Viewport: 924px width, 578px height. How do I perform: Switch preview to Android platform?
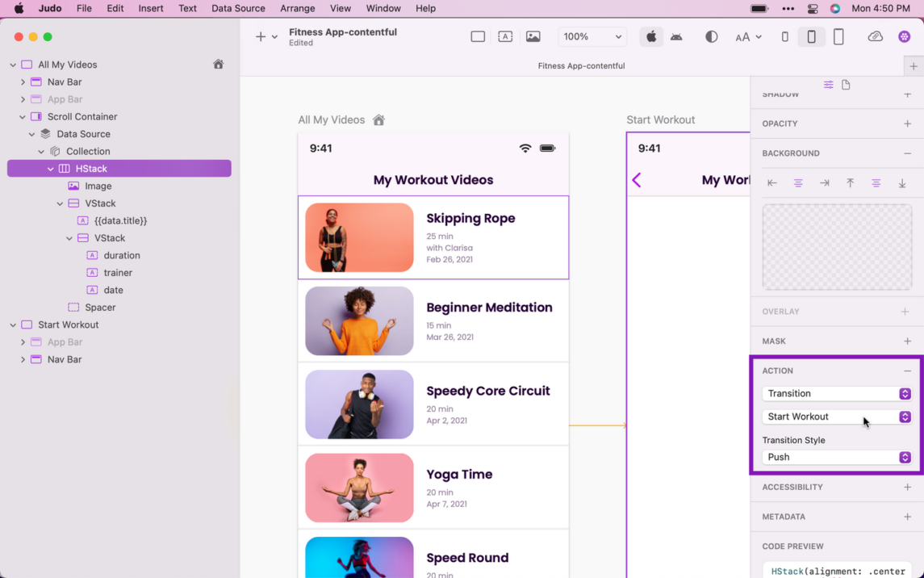[676, 36]
